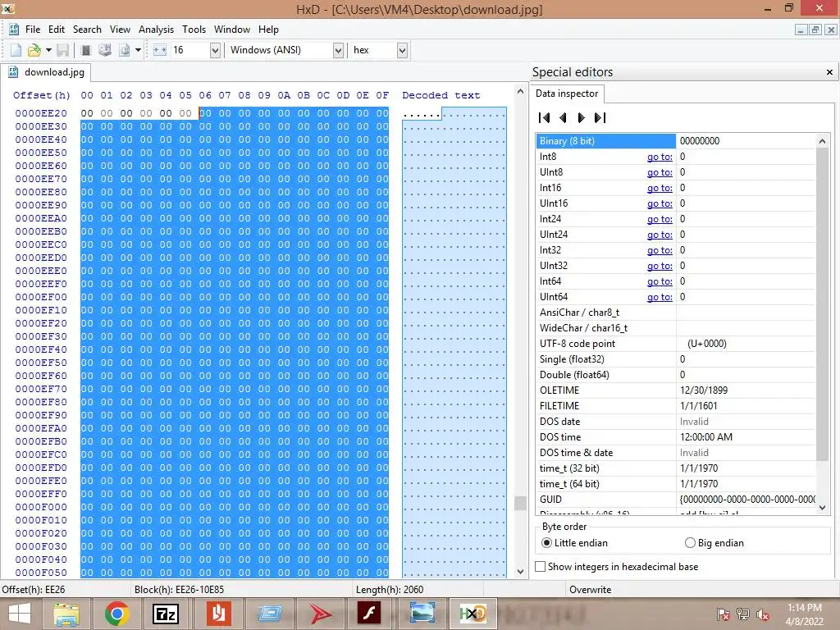Go to next byte in Data inspector
840x630 pixels.
(581, 118)
